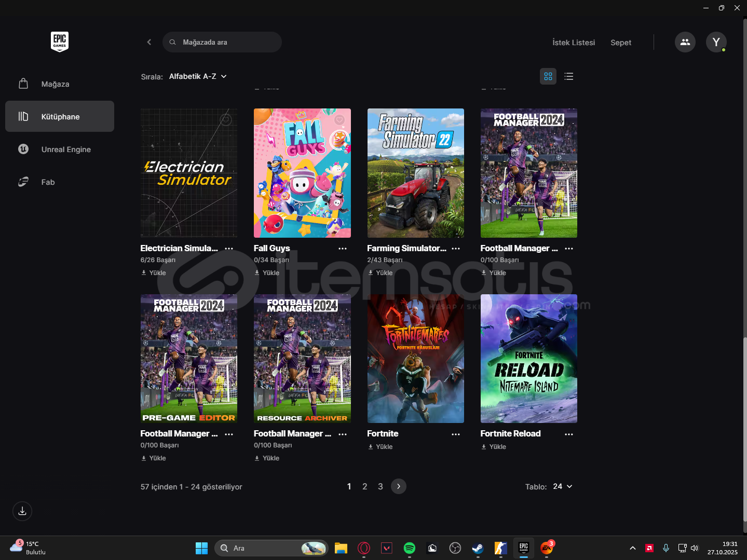Go to Mağaza in the sidebar
Screen dimensions: 747x560
click(55, 84)
